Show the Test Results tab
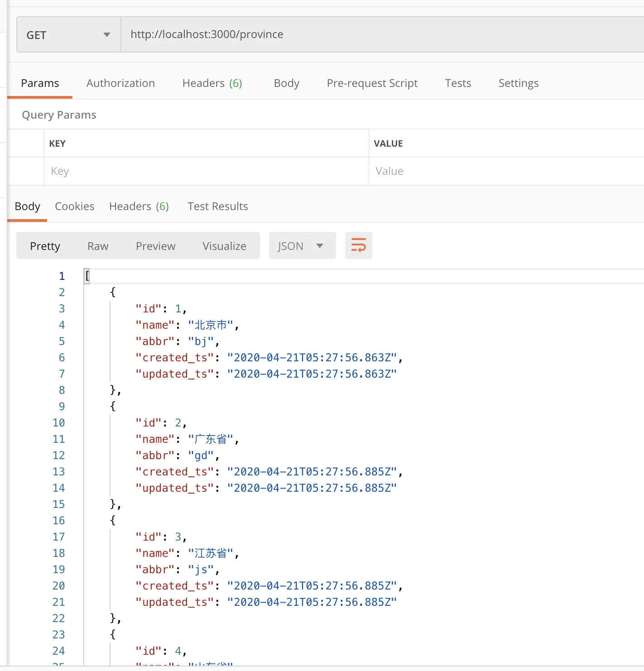This screenshot has height=671, width=644. (x=217, y=206)
